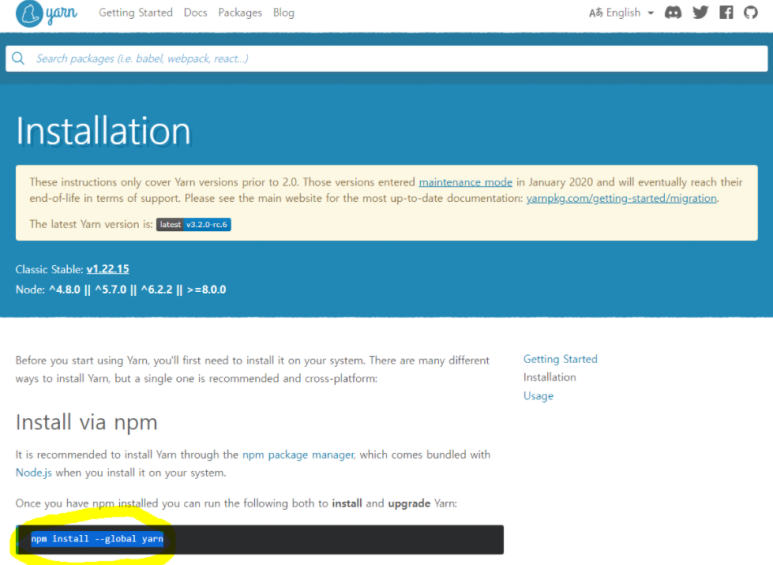773x565 pixels.
Task: Focus the Search packages input field
Action: coord(386,59)
